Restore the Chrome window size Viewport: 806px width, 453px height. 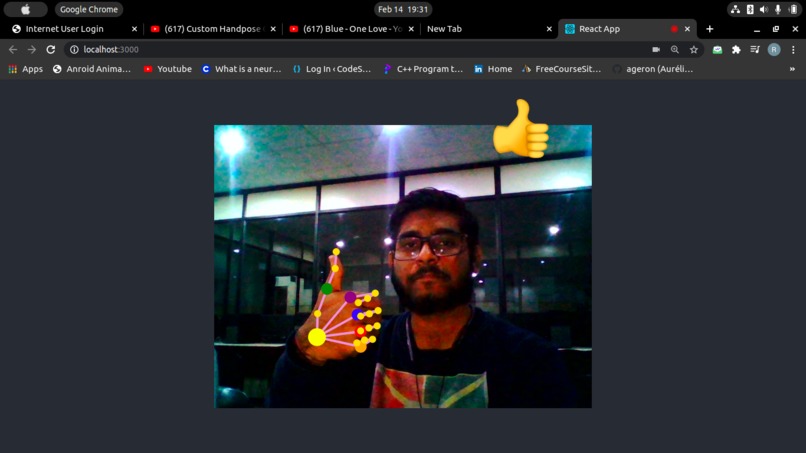point(776,29)
